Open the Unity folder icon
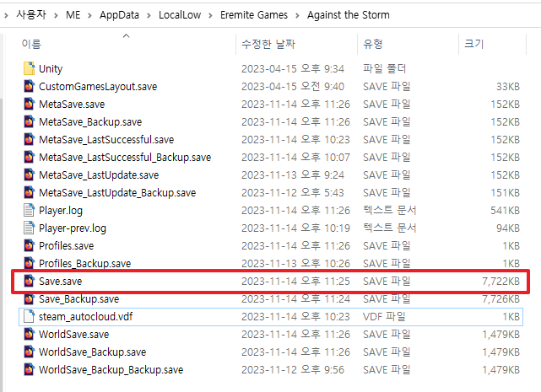Screen dimensions: 541x392 [29, 68]
